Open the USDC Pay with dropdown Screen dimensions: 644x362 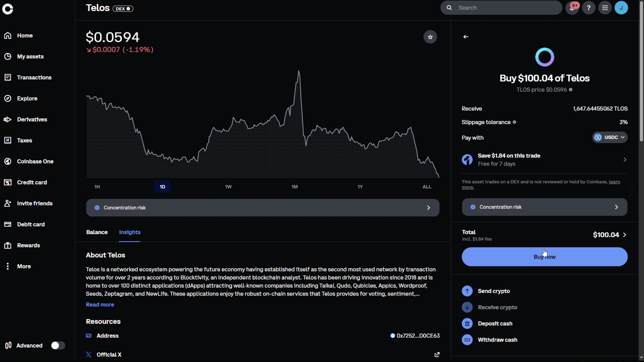pos(609,137)
